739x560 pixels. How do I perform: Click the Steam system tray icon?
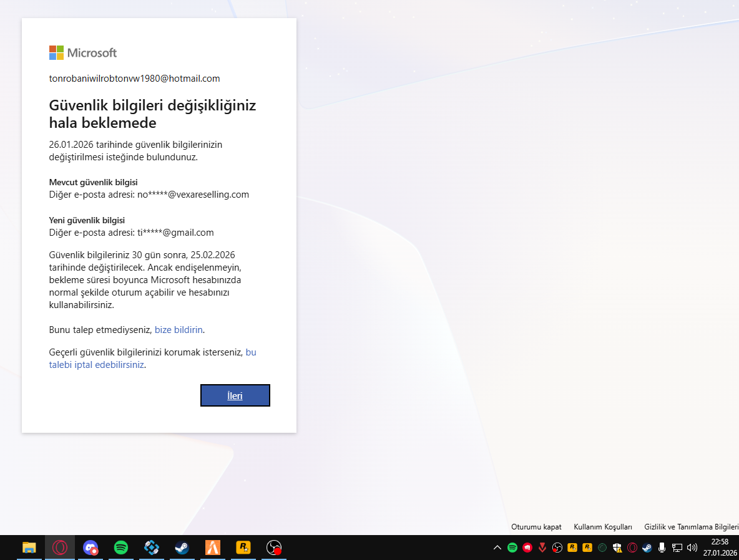[x=647, y=548]
